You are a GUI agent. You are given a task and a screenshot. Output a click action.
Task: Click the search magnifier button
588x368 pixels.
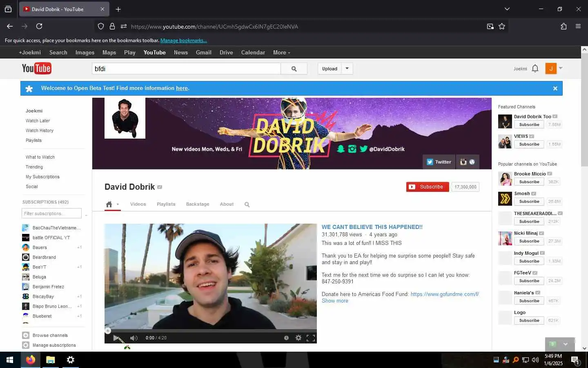(294, 69)
